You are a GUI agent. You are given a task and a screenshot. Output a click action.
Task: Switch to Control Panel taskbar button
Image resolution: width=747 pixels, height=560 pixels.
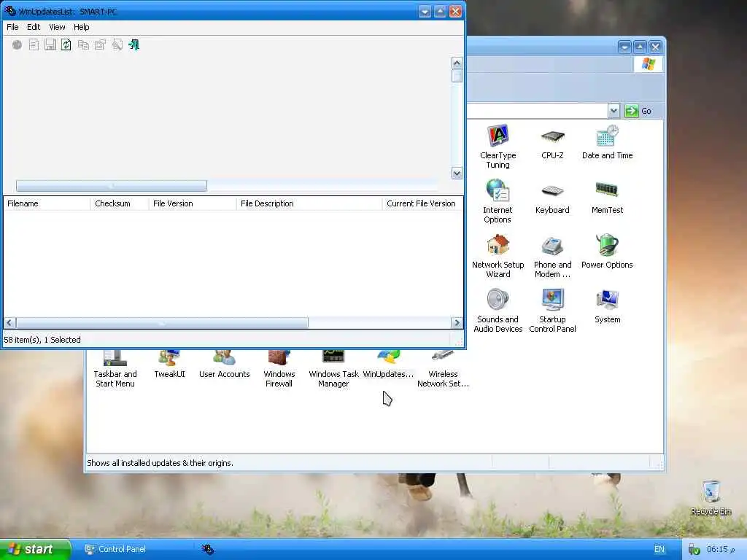(x=138, y=549)
